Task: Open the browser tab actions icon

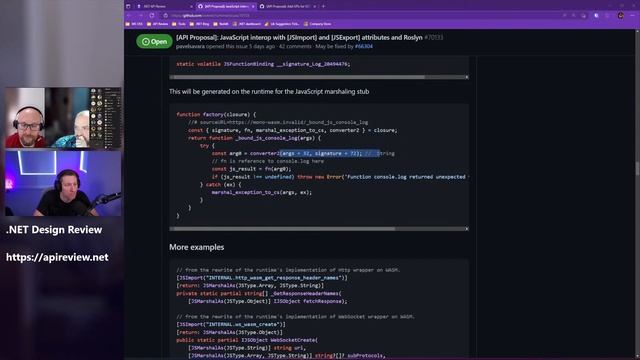Action: [x=128, y=6]
